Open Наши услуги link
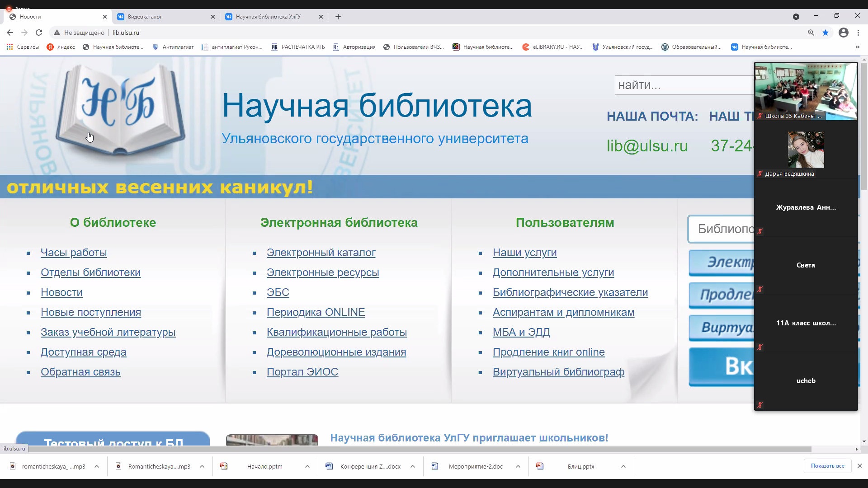 point(525,253)
